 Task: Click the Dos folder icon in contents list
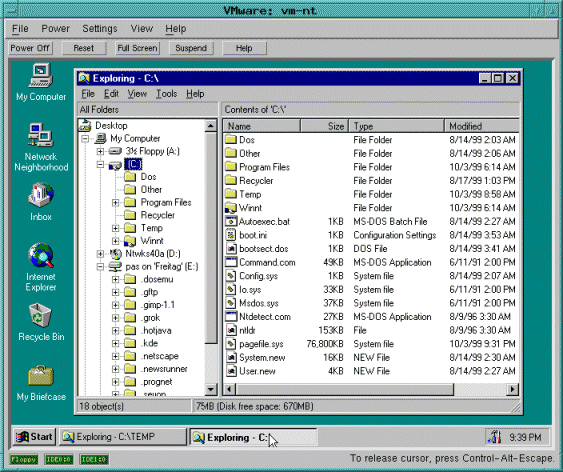231,139
